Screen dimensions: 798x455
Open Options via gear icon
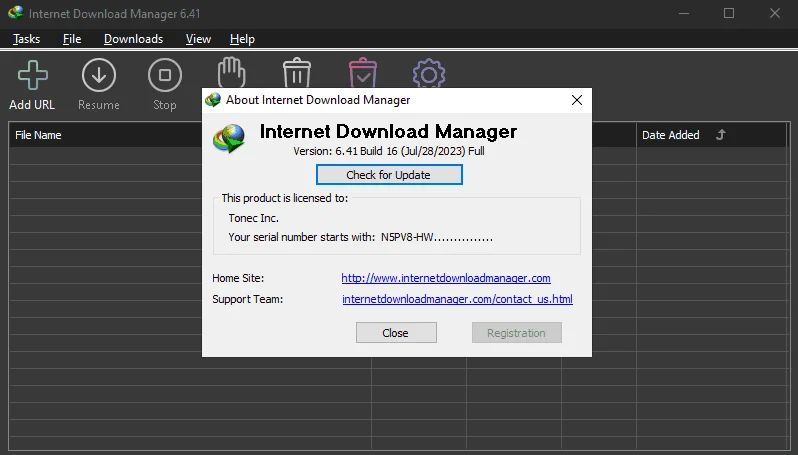[429, 73]
